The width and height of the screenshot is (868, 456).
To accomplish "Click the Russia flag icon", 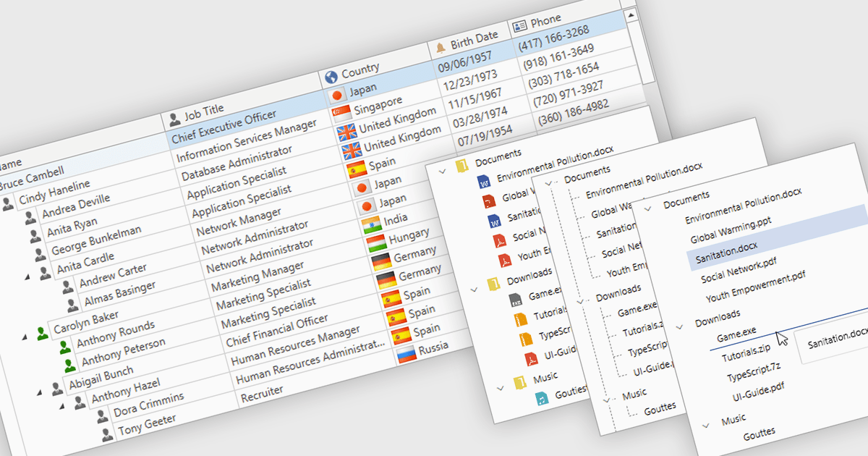I will pyautogui.click(x=407, y=354).
